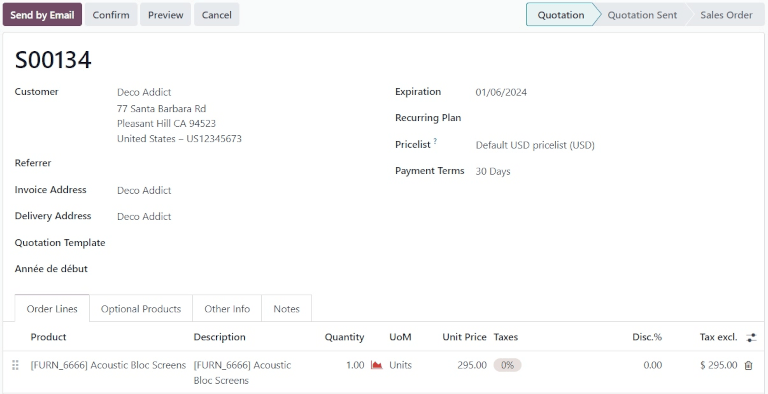Cancel the quotation S00134
Screen dimensions: 768x394
click(216, 15)
